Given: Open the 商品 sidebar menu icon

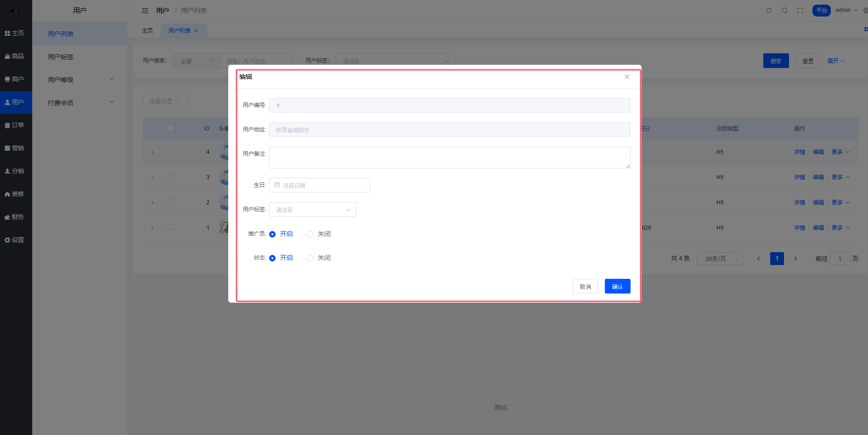Looking at the screenshot, I should (x=7, y=56).
